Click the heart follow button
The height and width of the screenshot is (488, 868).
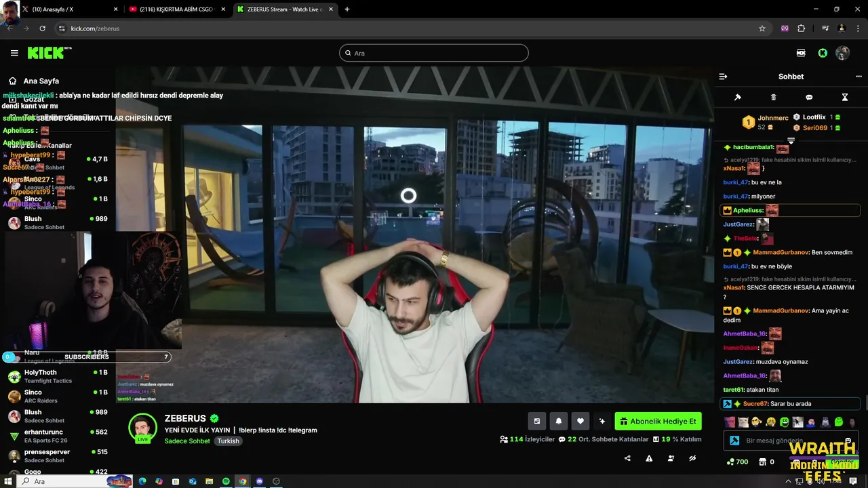pyautogui.click(x=580, y=421)
